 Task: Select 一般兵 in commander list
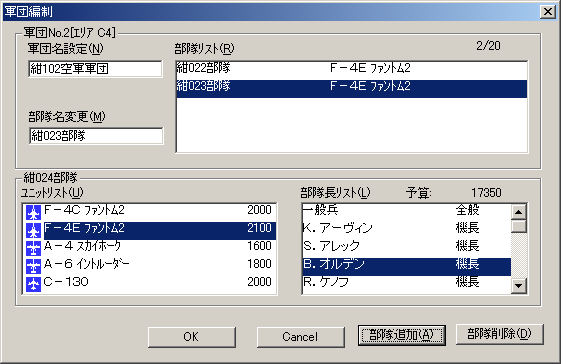[407, 213]
